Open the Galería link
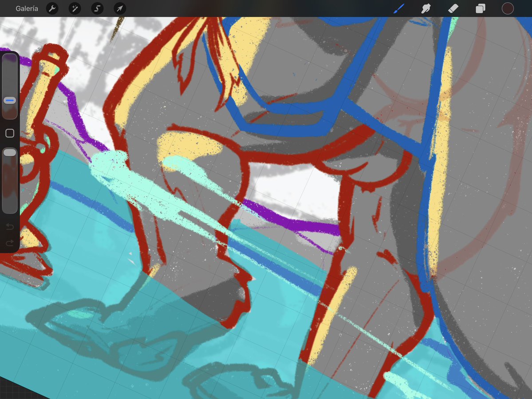Screen dimensions: 532x399 [27, 8]
